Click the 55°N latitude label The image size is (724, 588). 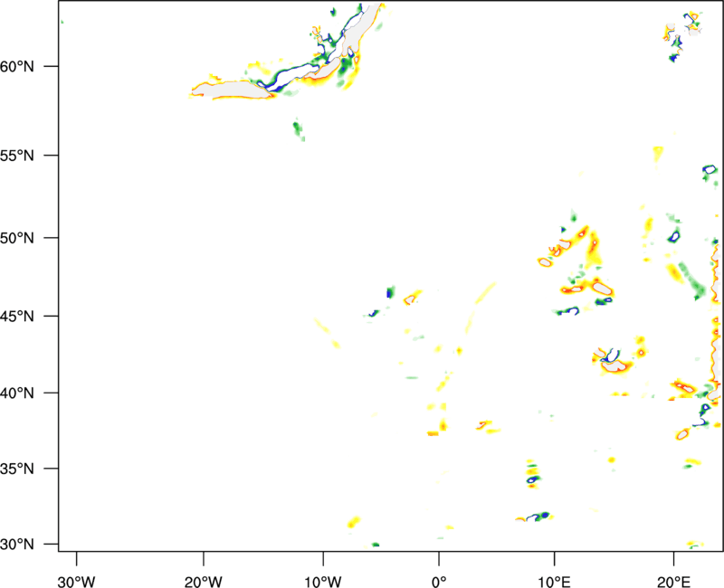(x=17, y=156)
